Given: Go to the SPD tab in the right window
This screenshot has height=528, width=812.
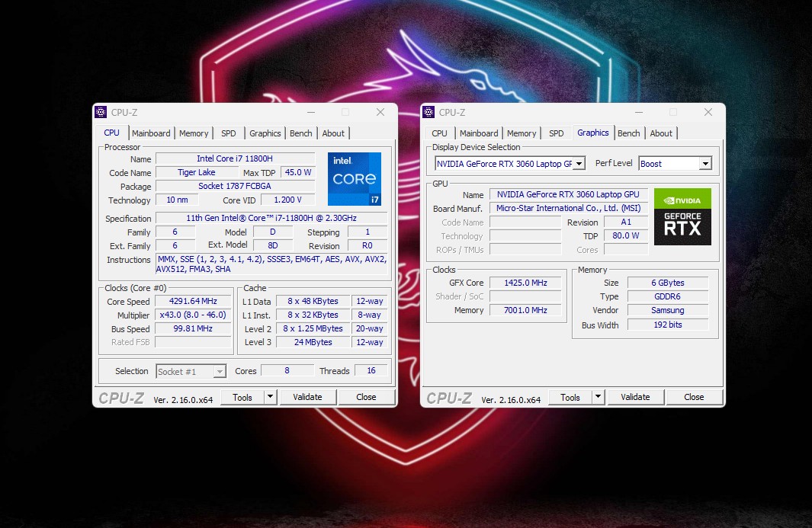Looking at the screenshot, I should point(557,133).
